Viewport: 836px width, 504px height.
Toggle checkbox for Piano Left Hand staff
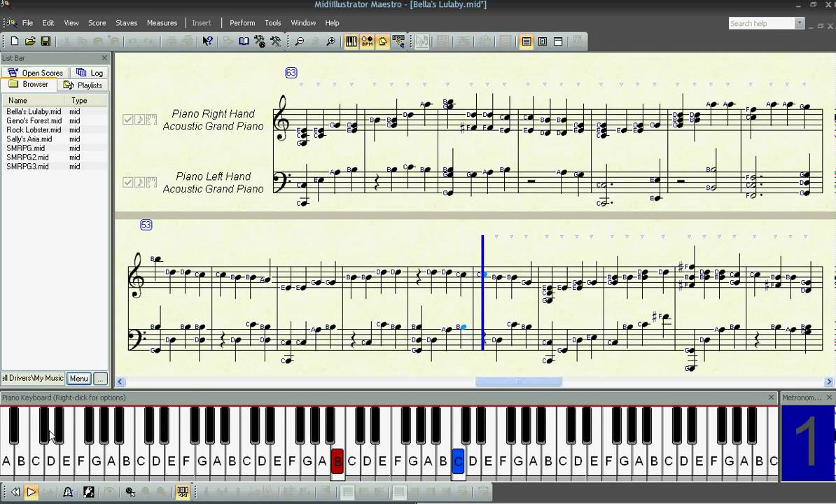(x=127, y=182)
